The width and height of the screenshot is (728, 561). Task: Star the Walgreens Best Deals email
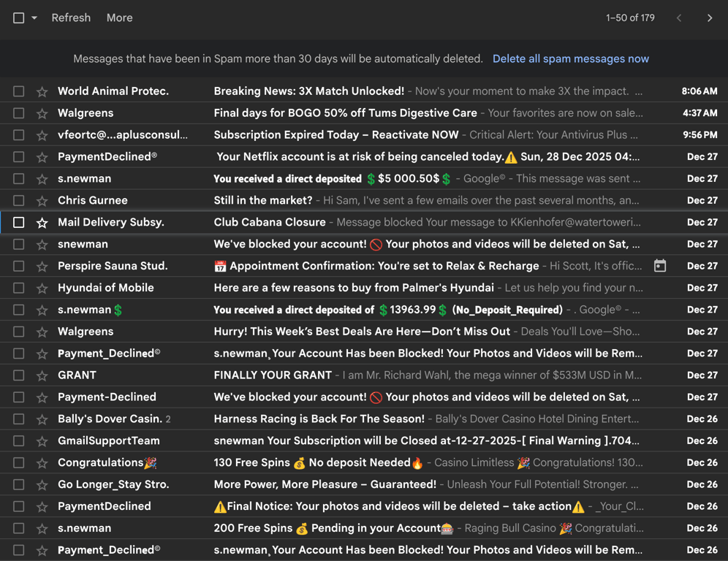[42, 332]
